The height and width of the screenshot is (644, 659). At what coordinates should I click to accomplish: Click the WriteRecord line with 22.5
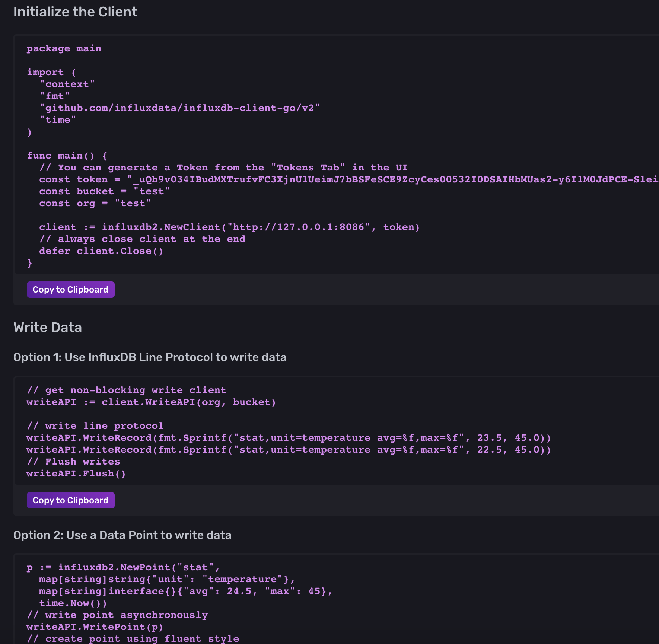coord(289,450)
